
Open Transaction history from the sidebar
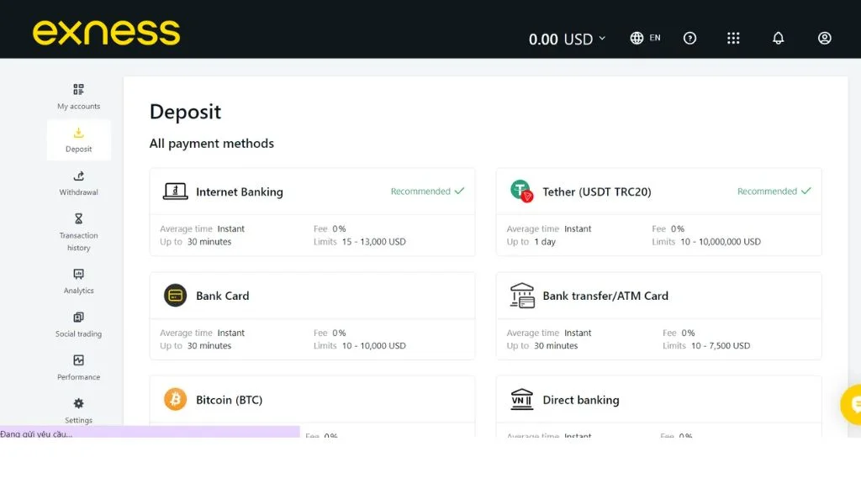point(78,220)
